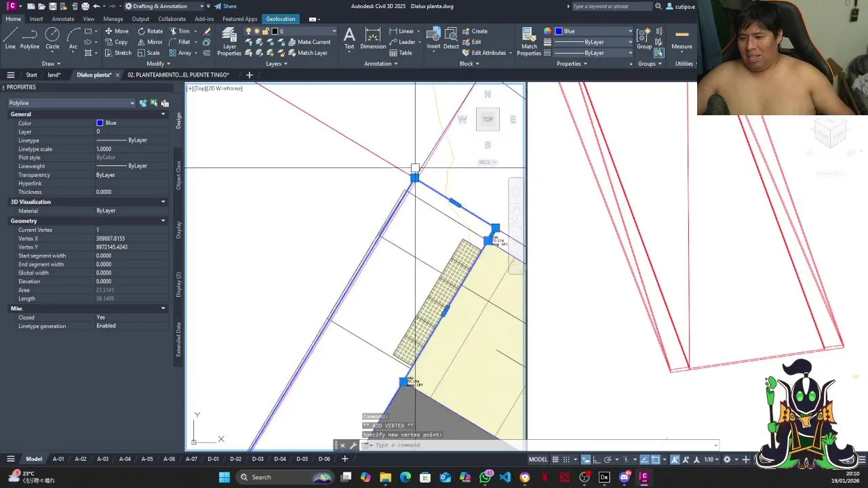This screenshot has width=868, height=488.
Task: Select the Line draw tool
Action: 10,39
